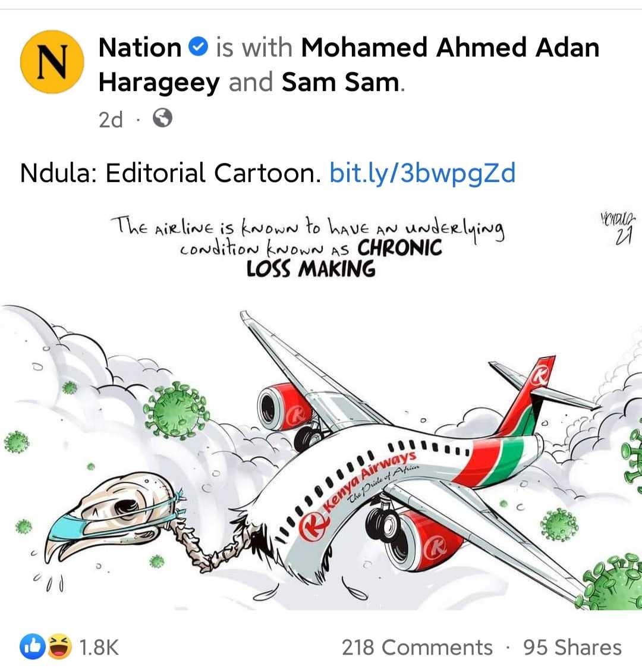
Task: Open Sam Sam's tagged profile
Action: [341, 82]
